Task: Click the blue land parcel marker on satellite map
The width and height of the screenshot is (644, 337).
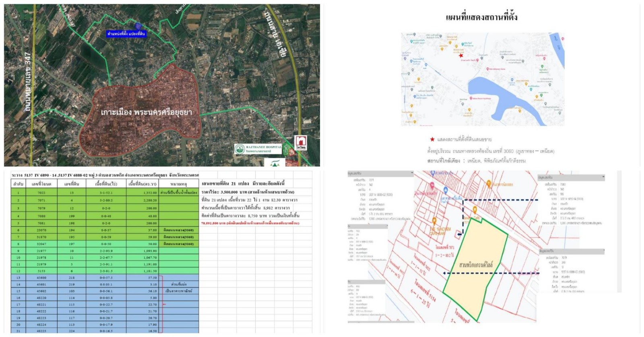Action: click(x=139, y=26)
